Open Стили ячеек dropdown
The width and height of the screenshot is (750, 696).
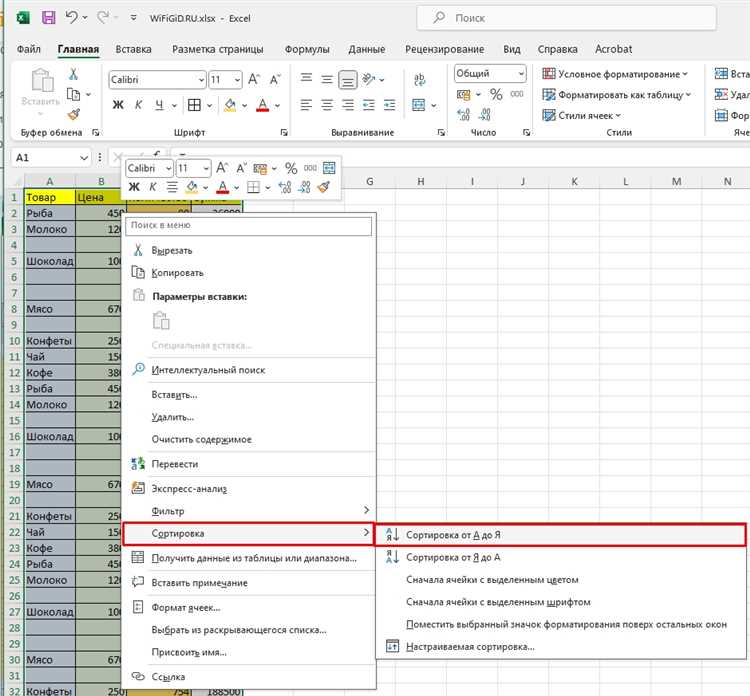581,115
